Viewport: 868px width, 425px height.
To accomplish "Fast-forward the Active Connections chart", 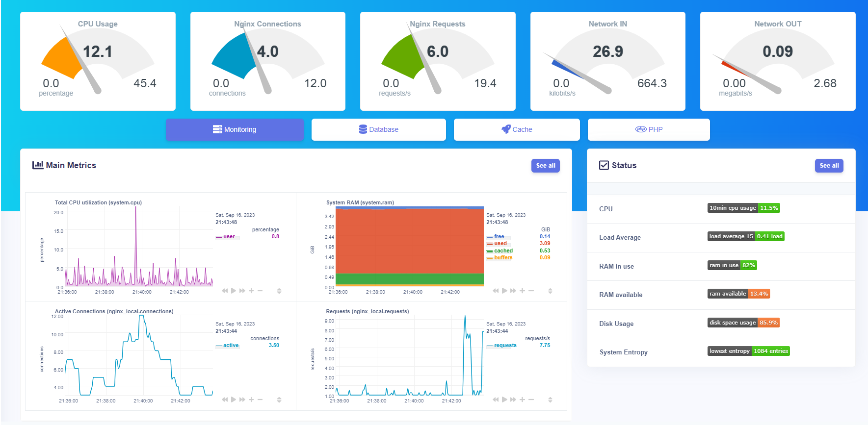I will tap(242, 400).
